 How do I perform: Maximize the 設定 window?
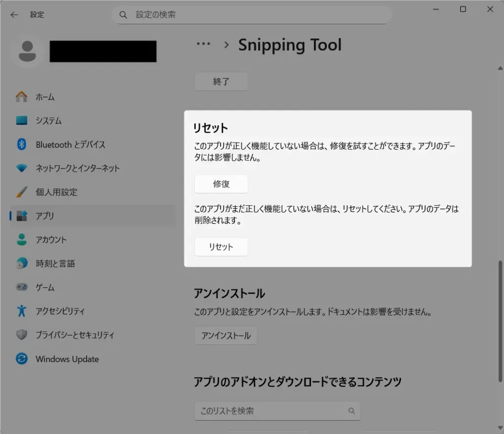click(x=463, y=9)
